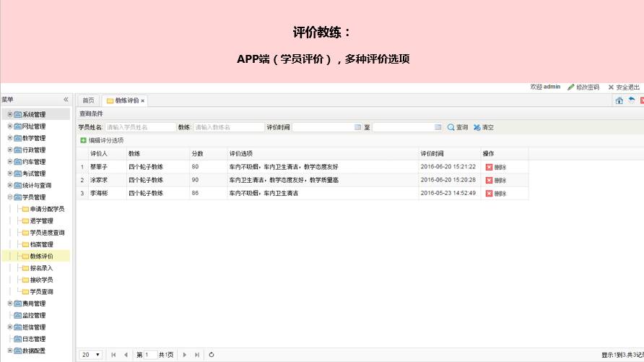644x362 pixels.
Task: Go to the first page of results
Action: coord(113,355)
